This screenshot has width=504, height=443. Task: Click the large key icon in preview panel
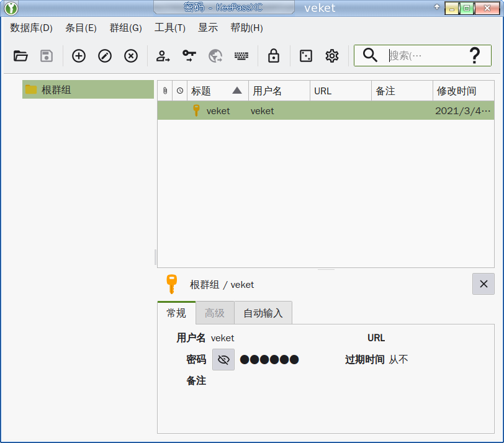(x=172, y=284)
